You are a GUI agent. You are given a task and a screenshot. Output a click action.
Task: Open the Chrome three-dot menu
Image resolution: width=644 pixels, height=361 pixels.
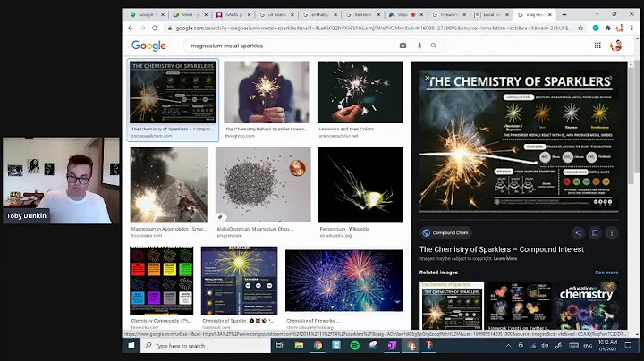[632, 28]
